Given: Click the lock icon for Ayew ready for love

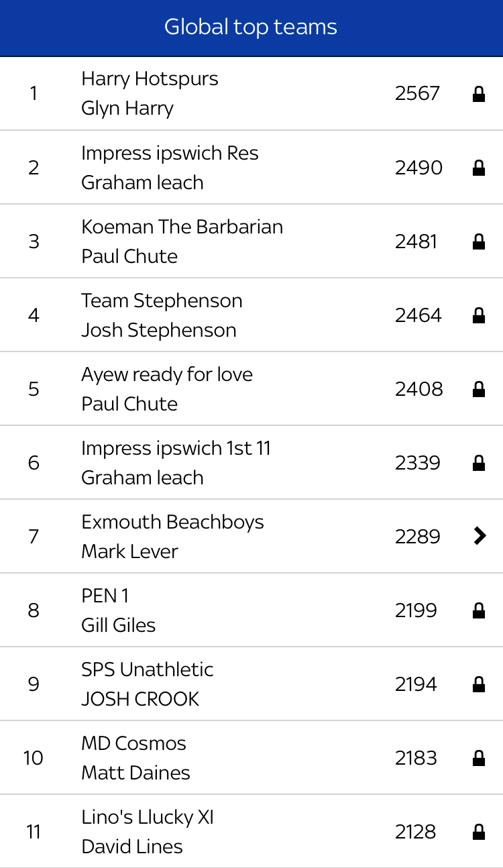Looking at the screenshot, I should tap(479, 389).
